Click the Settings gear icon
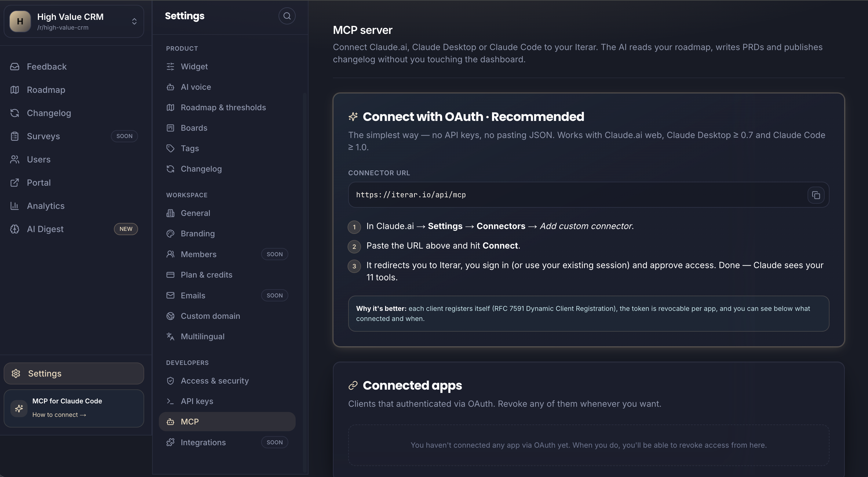The height and width of the screenshot is (477, 868). 16,373
